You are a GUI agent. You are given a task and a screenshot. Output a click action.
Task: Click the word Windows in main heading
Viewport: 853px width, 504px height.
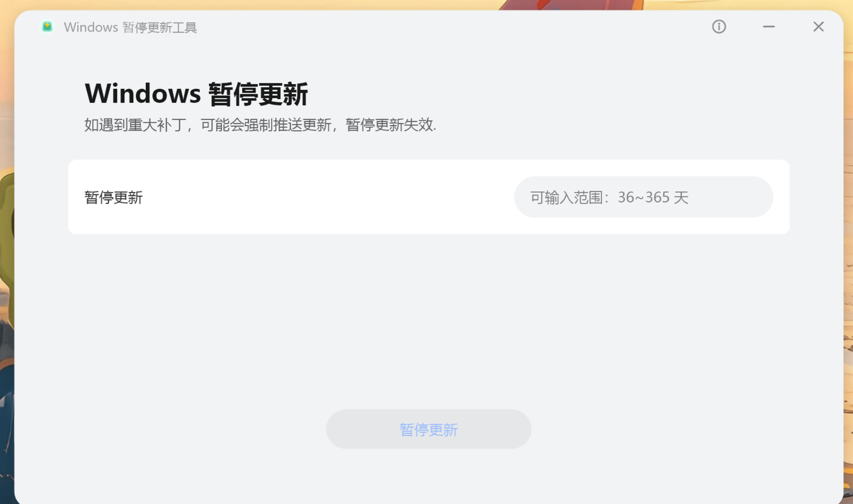[x=142, y=93]
